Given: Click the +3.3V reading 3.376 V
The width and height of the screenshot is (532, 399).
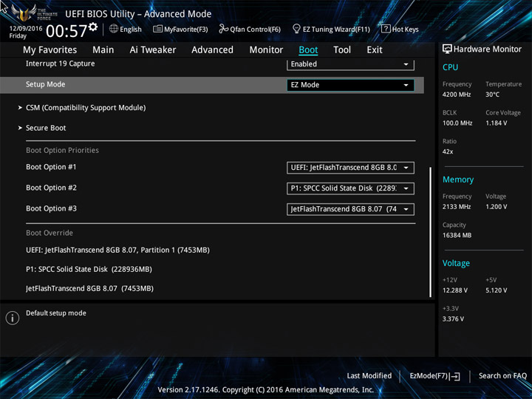Looking at the screenshot, I should [453, 319].
